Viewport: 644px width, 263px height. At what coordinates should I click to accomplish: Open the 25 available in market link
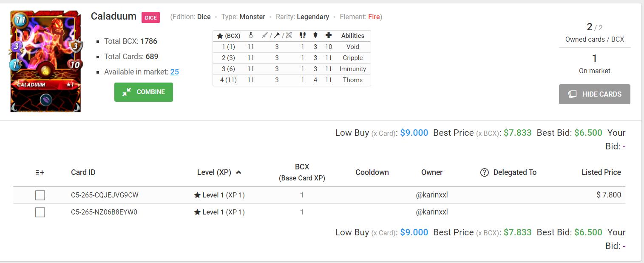click(174, 72)
